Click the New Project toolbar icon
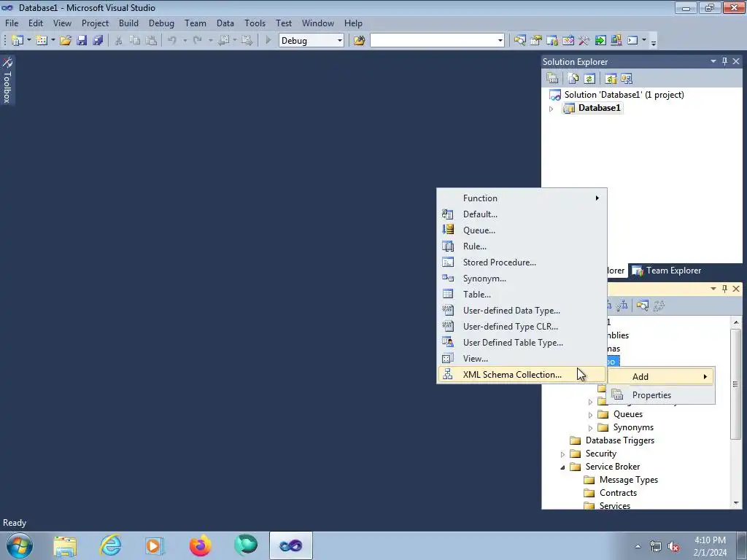Viewport: 747px width, 560px height. click(18, 41)
